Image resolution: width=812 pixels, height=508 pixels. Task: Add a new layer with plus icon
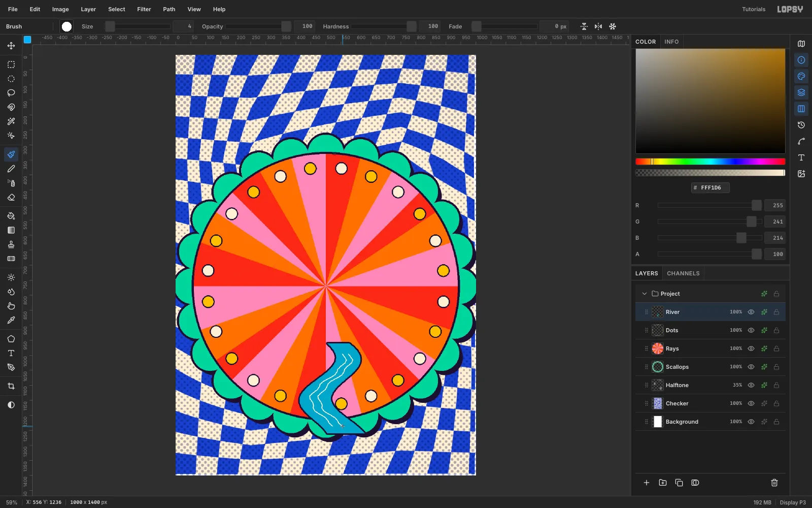click(647, 483)
